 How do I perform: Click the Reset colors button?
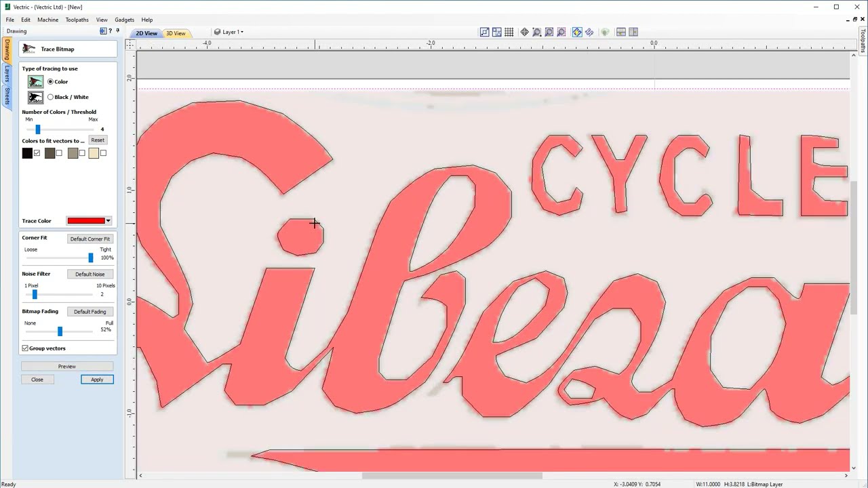click(98, 140)
